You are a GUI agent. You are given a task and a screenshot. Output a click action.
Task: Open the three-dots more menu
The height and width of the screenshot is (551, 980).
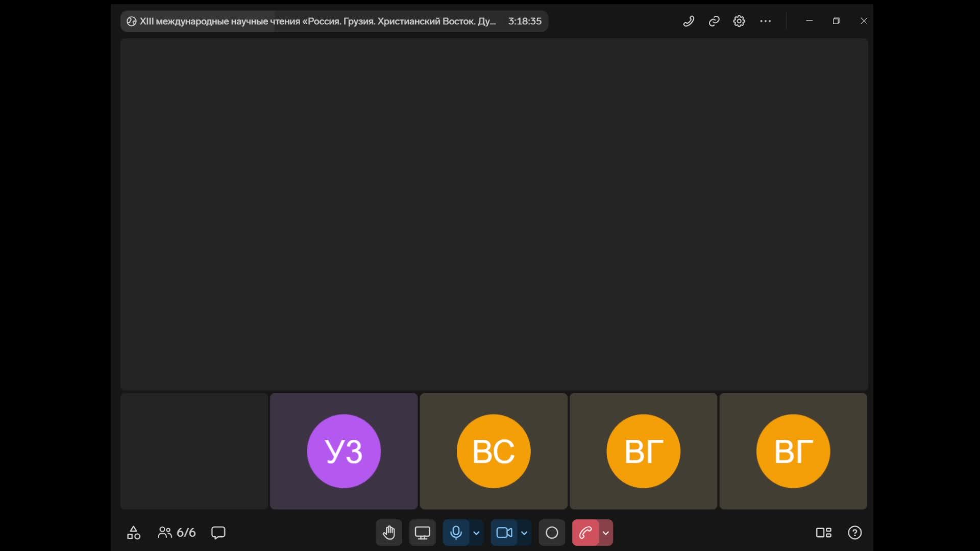(x=765, y=21)
